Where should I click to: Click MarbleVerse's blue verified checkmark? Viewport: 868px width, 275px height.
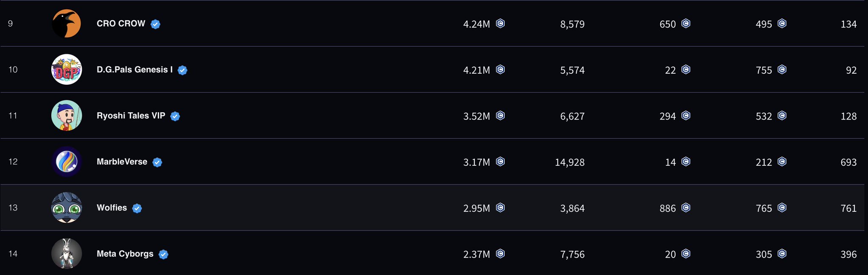157,162
